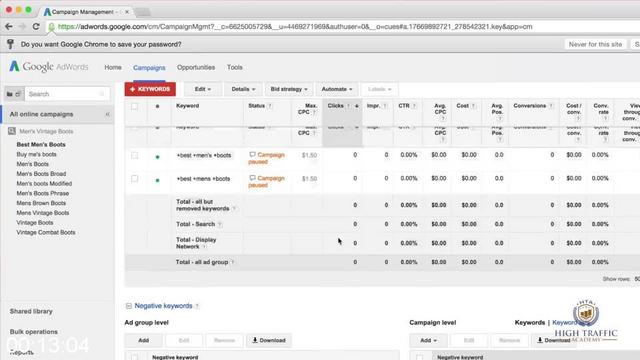Check the +best +men's +boots keyword row

point(134,156)
